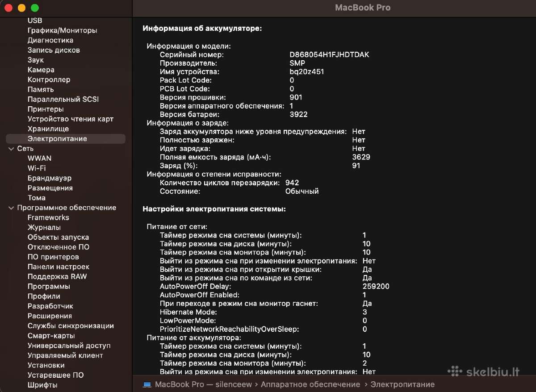Open Поддержка RAW entry
Viewport: 536px width, 392px height.
(x=57, y=276)
